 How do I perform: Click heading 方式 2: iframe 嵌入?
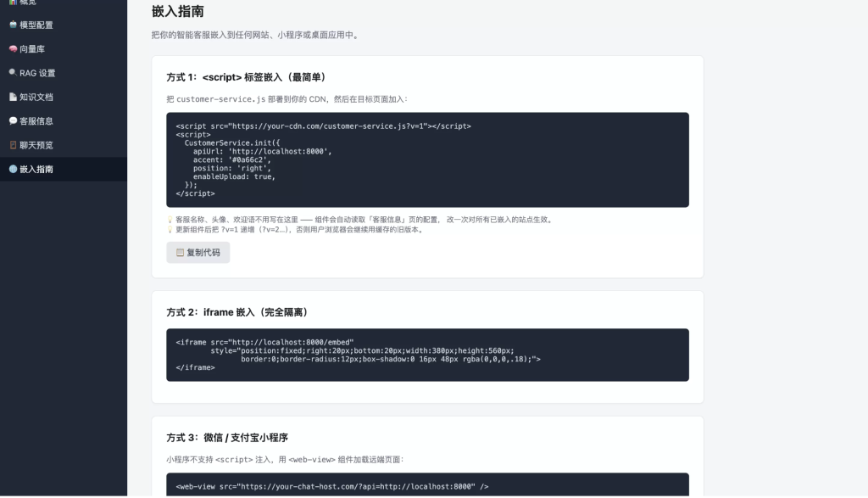(x=238, y=312)
